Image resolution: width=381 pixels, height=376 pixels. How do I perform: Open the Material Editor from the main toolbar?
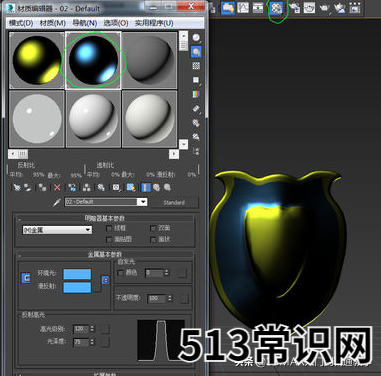(x=276, y=8)
